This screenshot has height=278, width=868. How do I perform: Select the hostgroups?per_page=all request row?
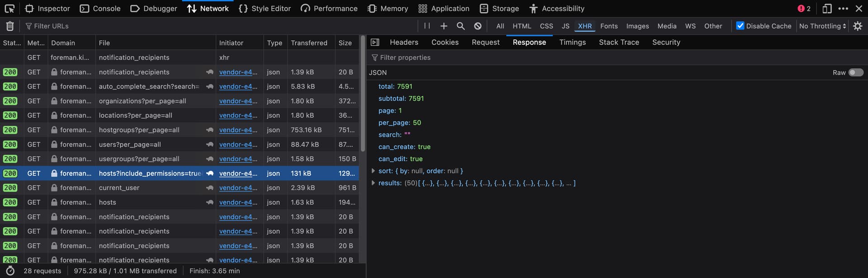tap(139, 130)
